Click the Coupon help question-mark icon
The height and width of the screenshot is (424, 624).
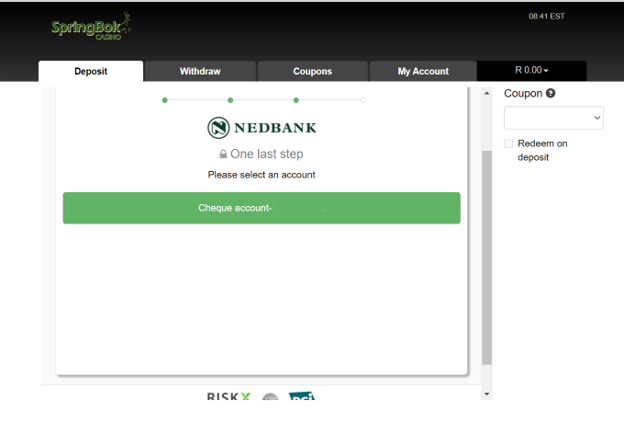(x=550, y=93)
